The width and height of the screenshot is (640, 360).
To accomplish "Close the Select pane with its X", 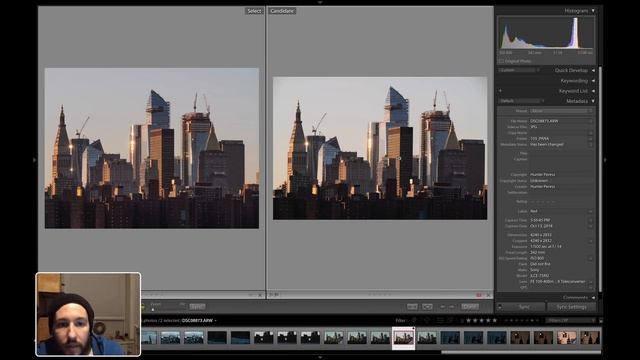I will coord(260,295).
